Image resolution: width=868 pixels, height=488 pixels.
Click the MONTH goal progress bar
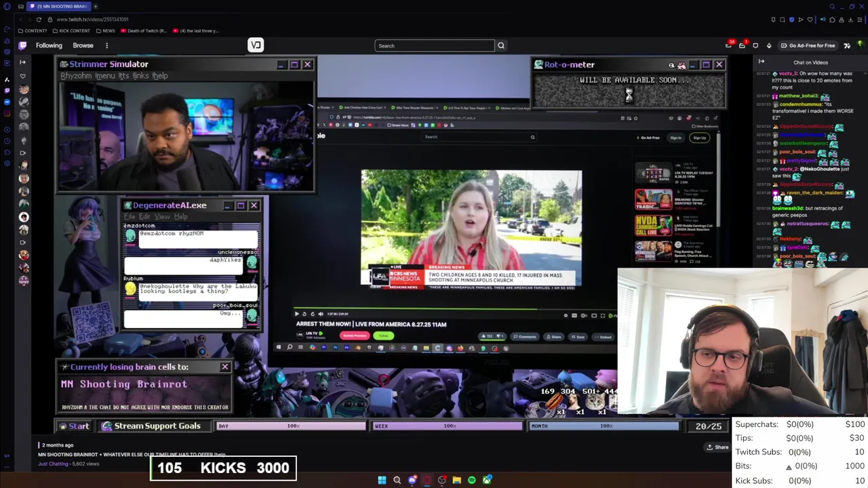tap(604, 426)
